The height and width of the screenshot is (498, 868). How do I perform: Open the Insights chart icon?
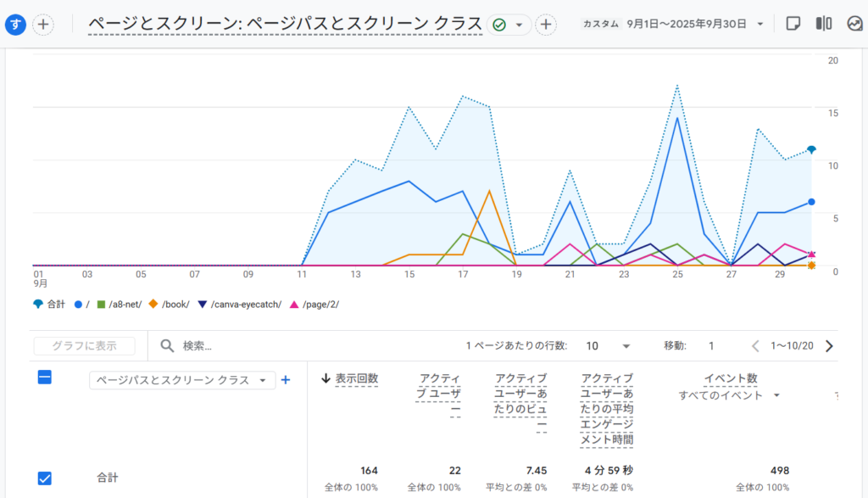point(854,24)
